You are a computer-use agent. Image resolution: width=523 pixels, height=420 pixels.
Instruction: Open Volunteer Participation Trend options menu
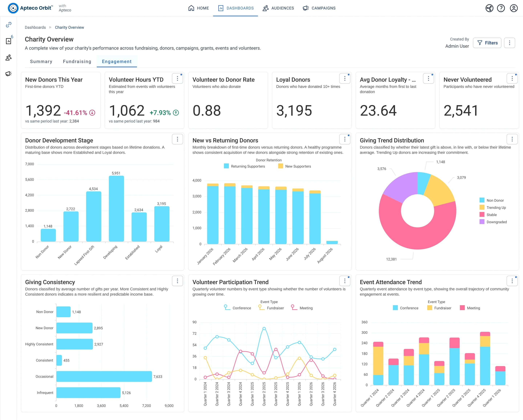point(345,281)
